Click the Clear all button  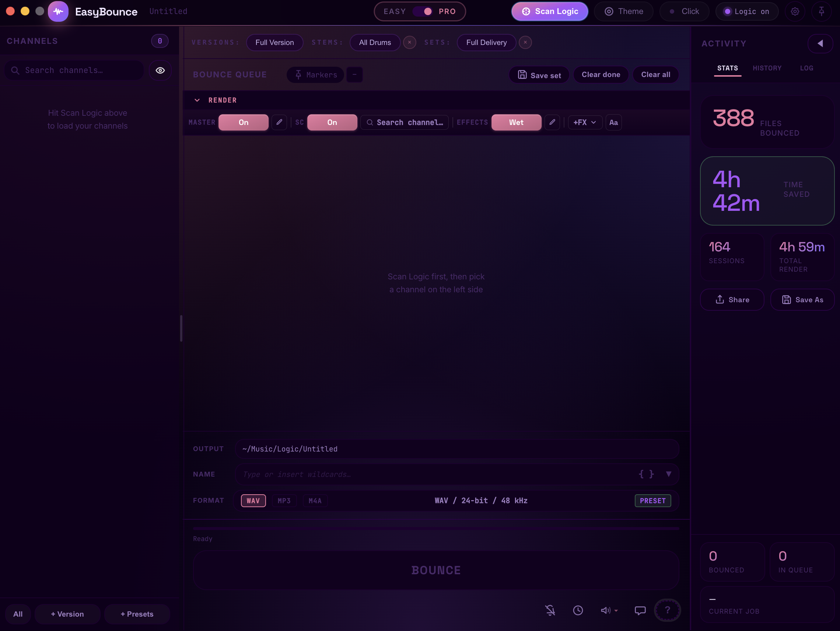point(655,75)
